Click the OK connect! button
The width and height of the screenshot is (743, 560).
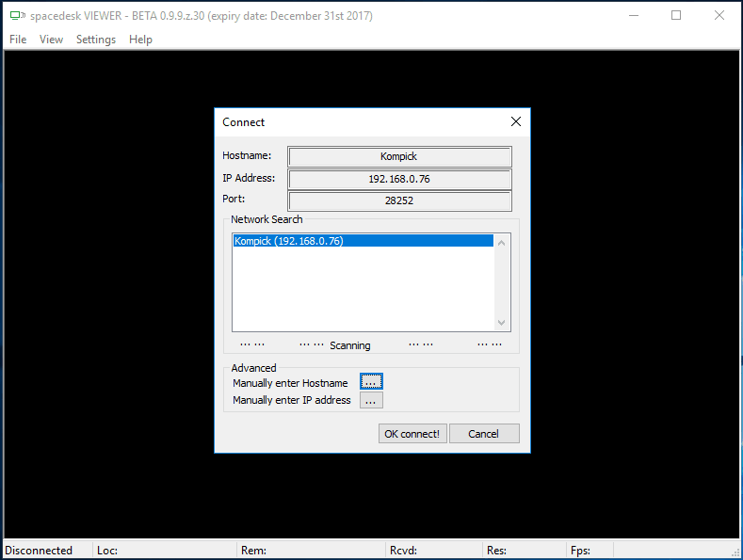[412, 434]
